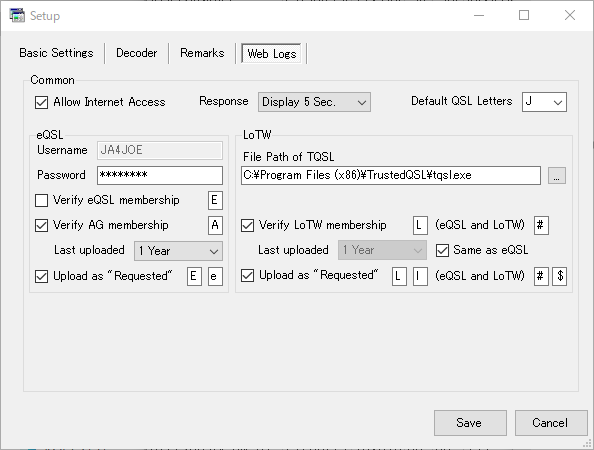This screenshot has height=450, width=594.
Task: Click the Setup window app icon
Action: point(17,16)
